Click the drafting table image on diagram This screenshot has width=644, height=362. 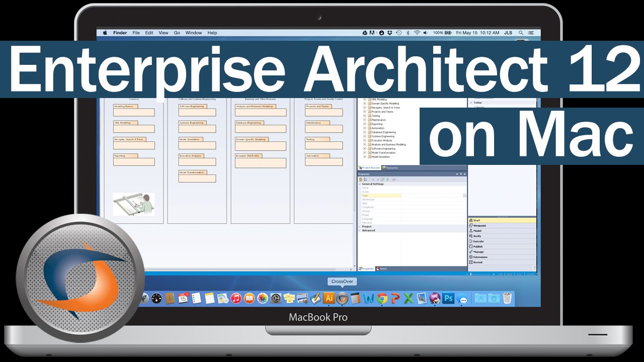click(133, 204)
